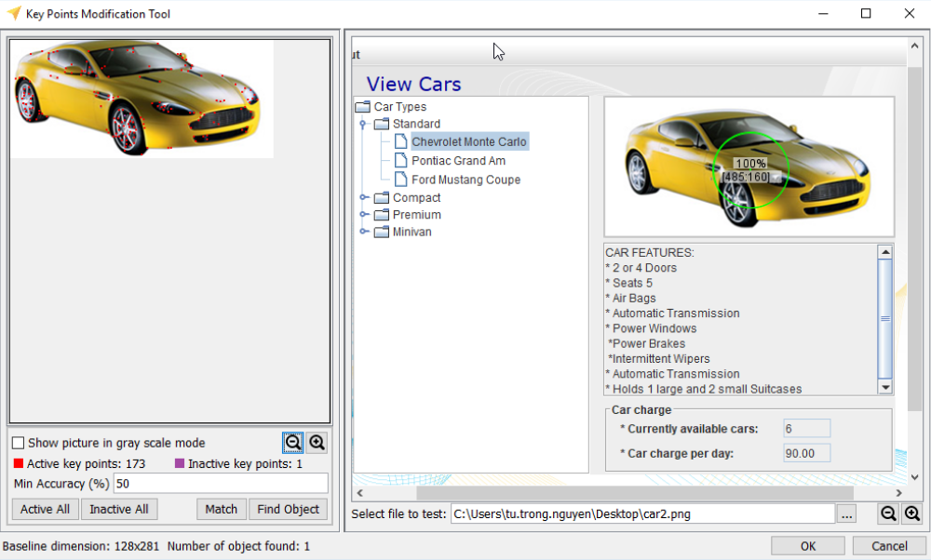
Task: Click down arrow of Car Features scrollbar
Action: coord(885,387)
